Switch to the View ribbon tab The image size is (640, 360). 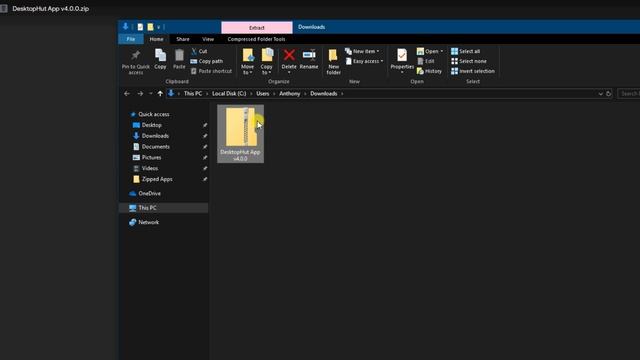(x=208, y=39)
